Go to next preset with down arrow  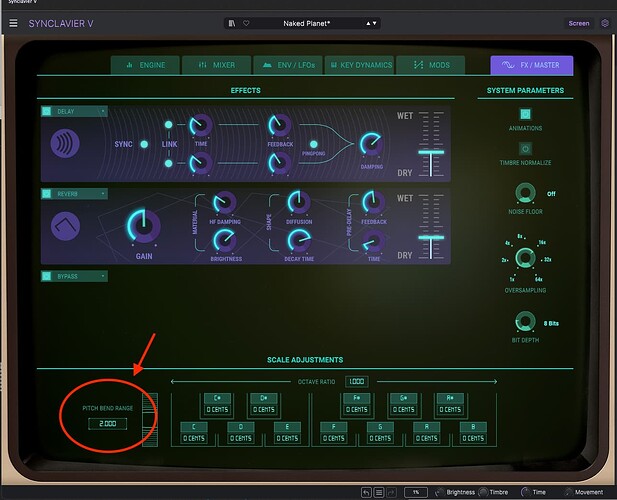pyautogui.click(x=374, y=23)
